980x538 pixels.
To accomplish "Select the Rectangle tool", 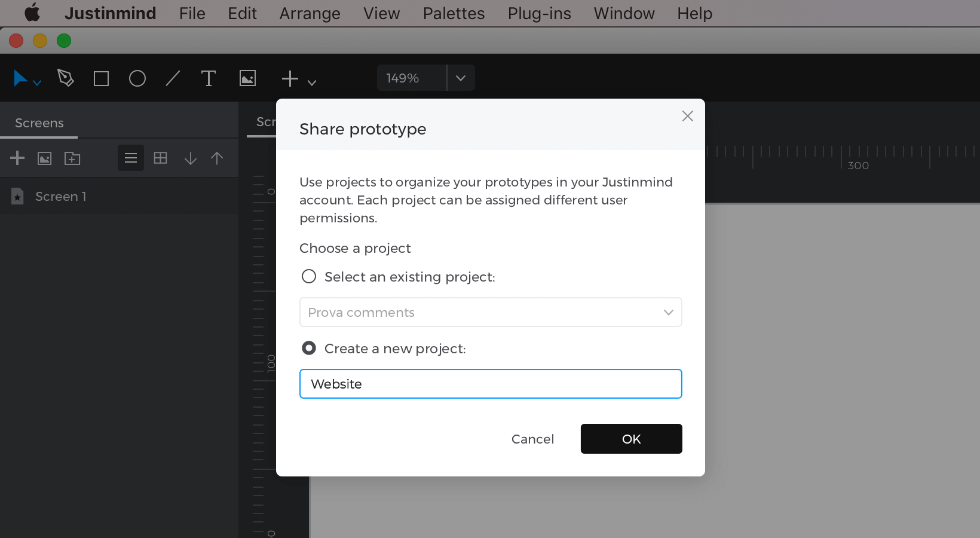I will coord(102,78).
